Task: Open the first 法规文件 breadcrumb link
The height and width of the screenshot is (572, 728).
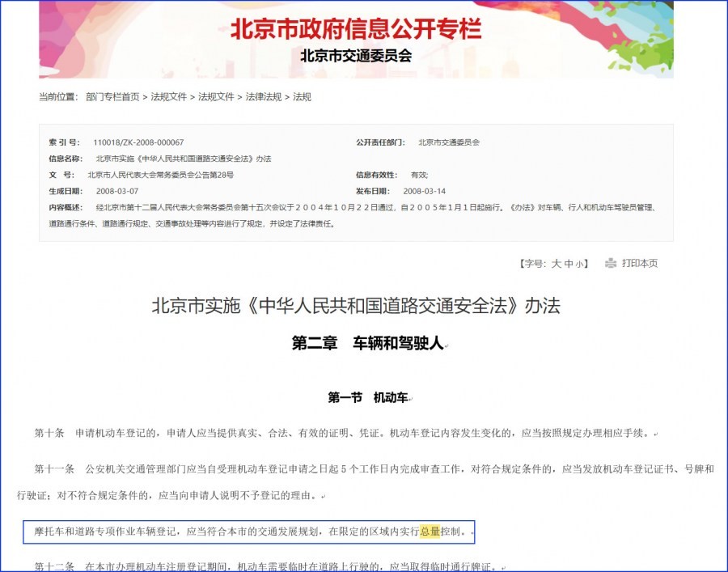Action: coord(168,97)
